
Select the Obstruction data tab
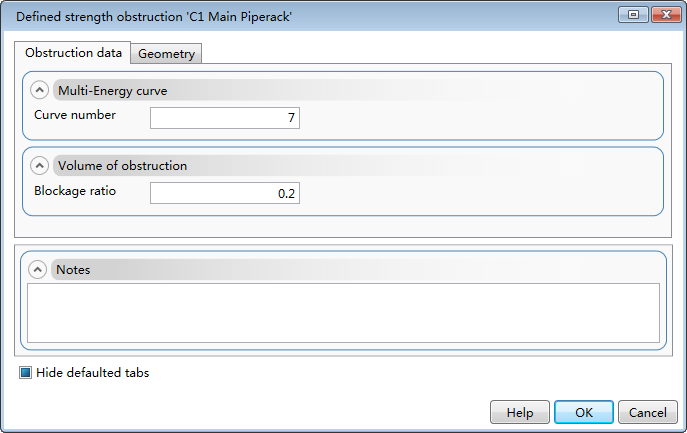74,52
